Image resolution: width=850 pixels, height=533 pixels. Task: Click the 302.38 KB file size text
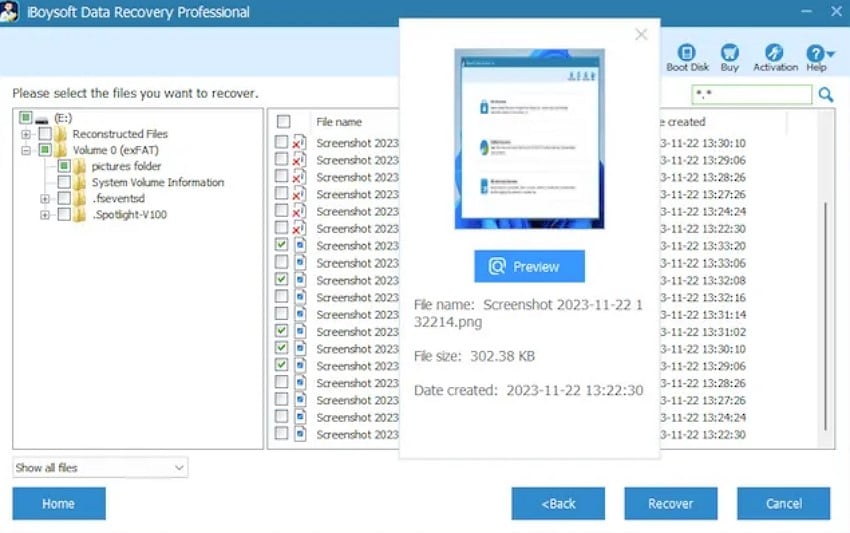click(x=502, y=356)
